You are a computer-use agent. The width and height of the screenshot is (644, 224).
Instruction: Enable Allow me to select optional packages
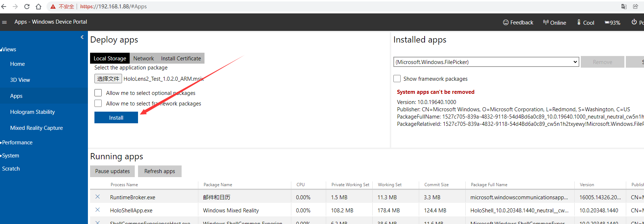point(98,93)
